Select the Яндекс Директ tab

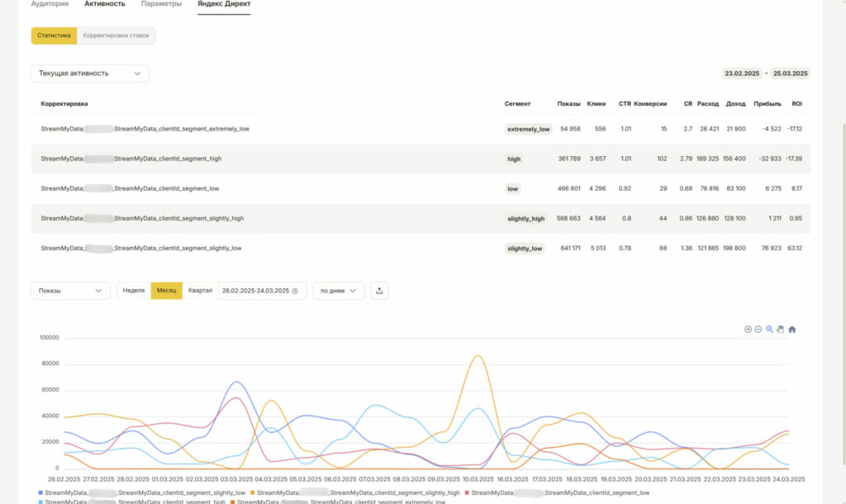pos(224,4)
